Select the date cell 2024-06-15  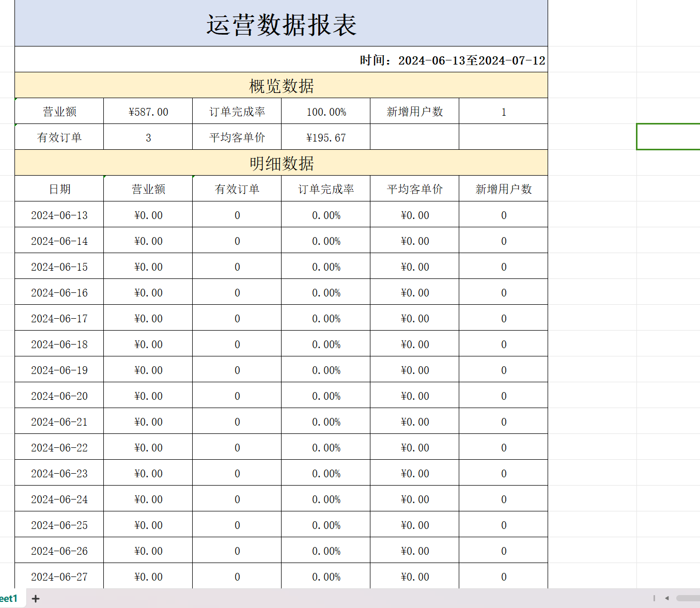tap(59, 266)
